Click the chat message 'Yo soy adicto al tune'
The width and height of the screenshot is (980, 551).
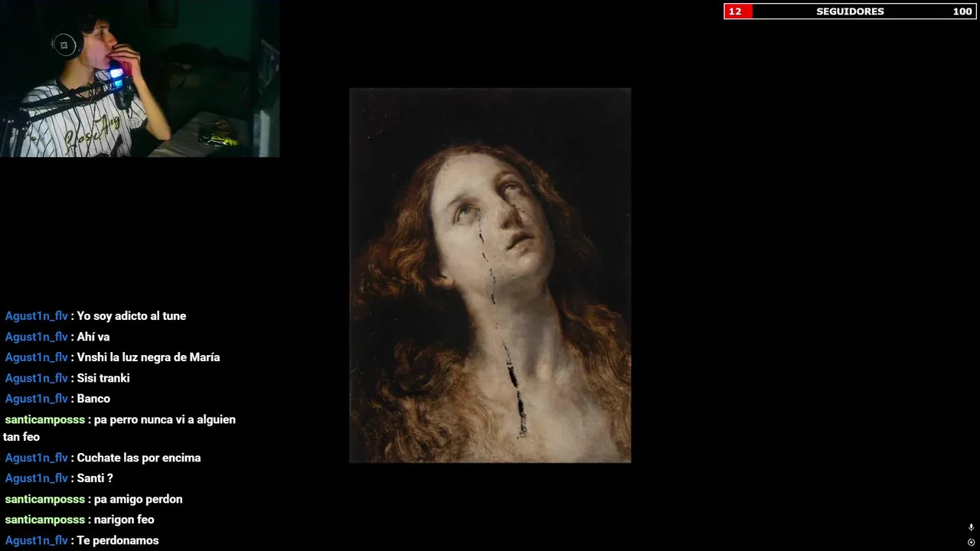131,316
